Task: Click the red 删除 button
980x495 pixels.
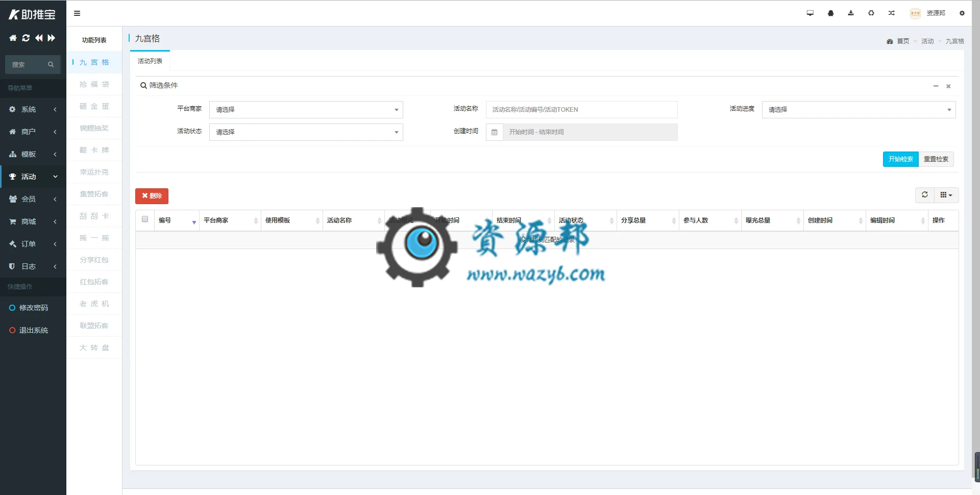Action: (x=152, y=196)
